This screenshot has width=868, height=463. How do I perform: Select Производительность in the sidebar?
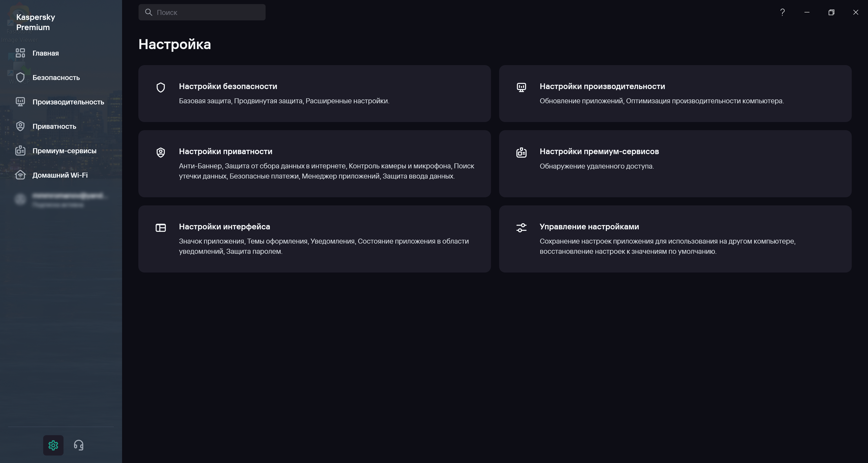[68, 102]
